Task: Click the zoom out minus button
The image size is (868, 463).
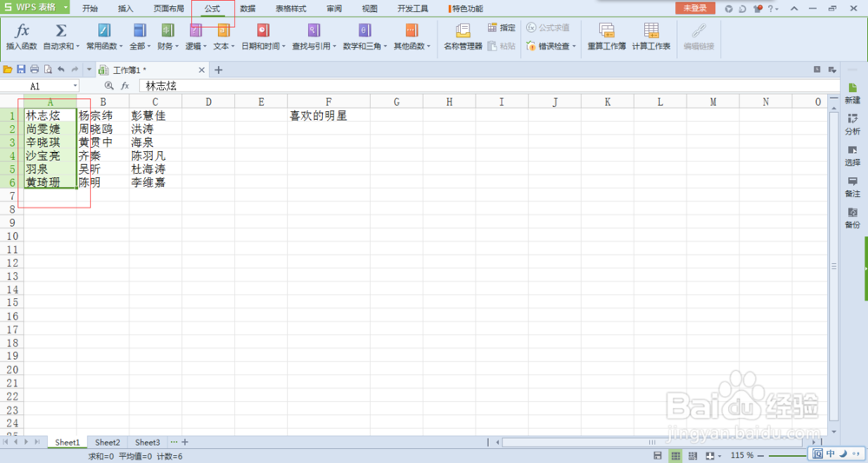Action: point(761,456)
